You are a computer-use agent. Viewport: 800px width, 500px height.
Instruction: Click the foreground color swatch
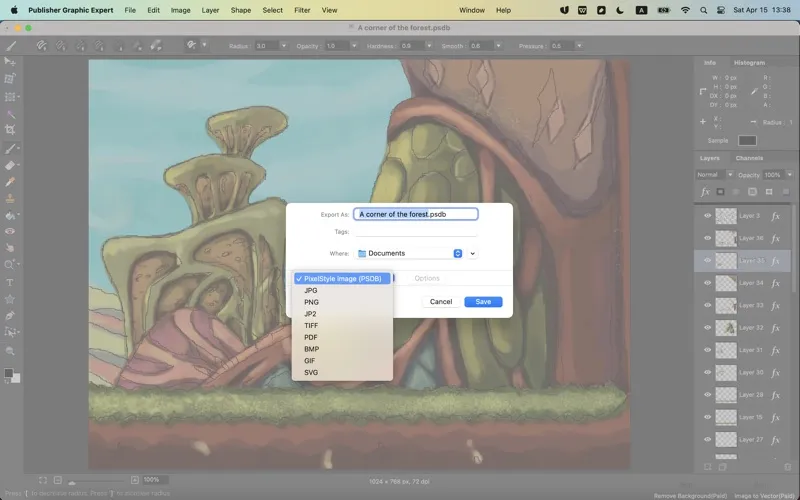[9, 373]
